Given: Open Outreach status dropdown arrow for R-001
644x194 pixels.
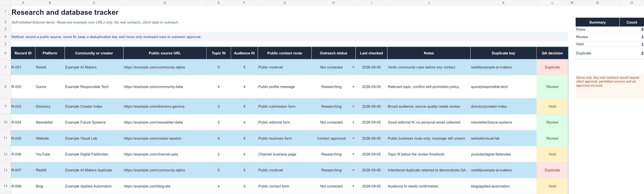Looking at the screenshot, I should 353,67.
